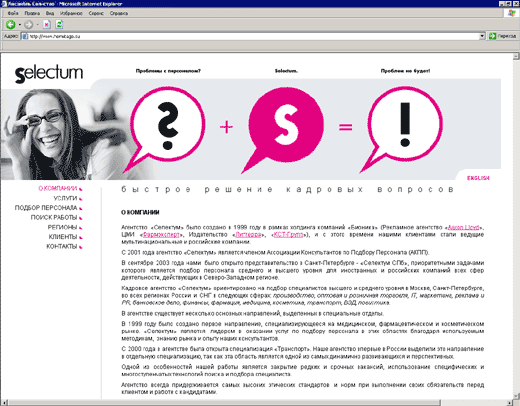Image resolution: width=520 pixels, height=406 pixels.
Task: Open the УСЛУГИ navigation item
Action: pos(65,198)
